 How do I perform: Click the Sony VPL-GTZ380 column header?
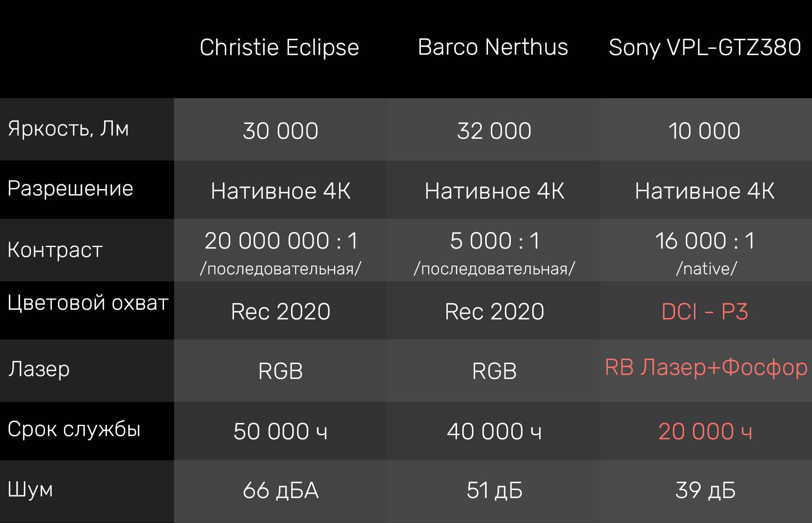705,47
